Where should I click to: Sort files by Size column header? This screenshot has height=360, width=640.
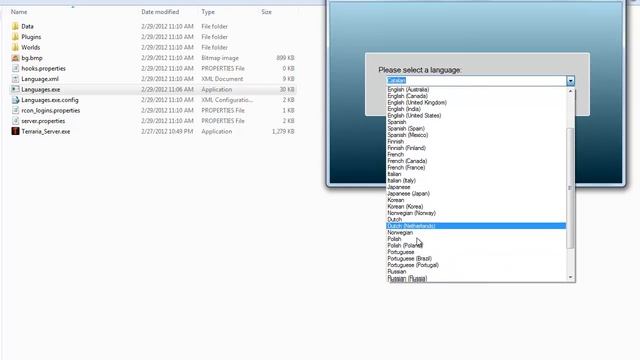tap(267, 12)
